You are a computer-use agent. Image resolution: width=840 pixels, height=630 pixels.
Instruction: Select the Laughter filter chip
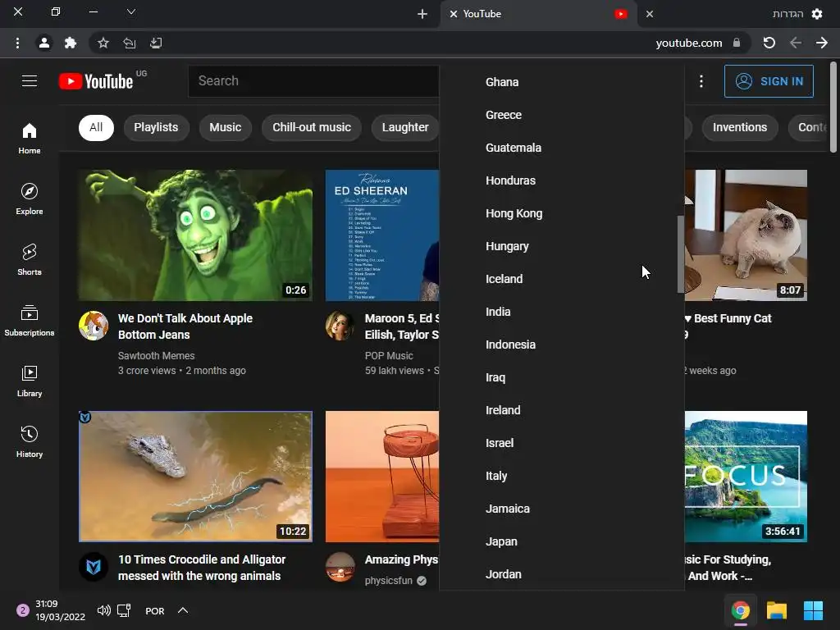tap(405, 127)
